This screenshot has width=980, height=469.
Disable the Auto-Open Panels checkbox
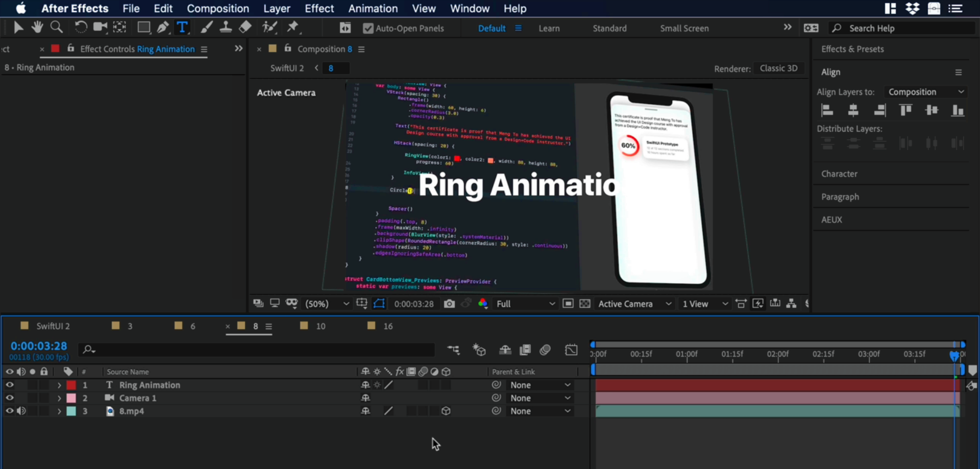point(368,29)
